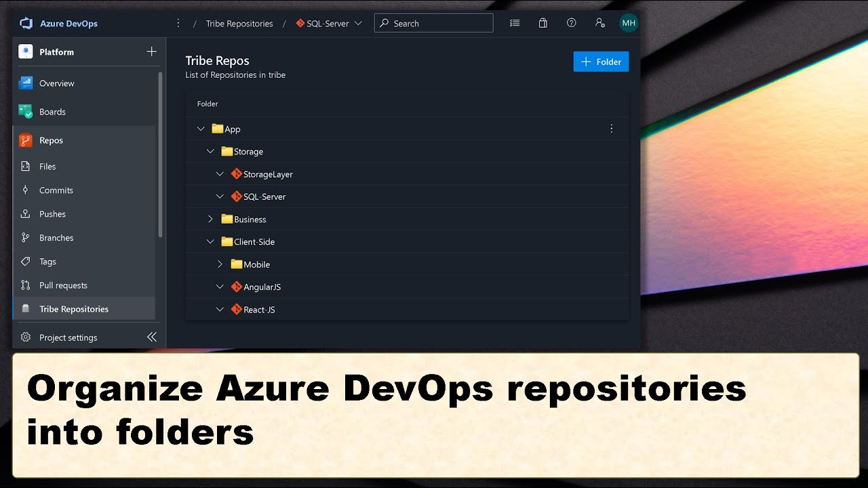This screenshot has width=868, height=488.
Task: Click the Project settings gear icon
Action: point(26,338)
